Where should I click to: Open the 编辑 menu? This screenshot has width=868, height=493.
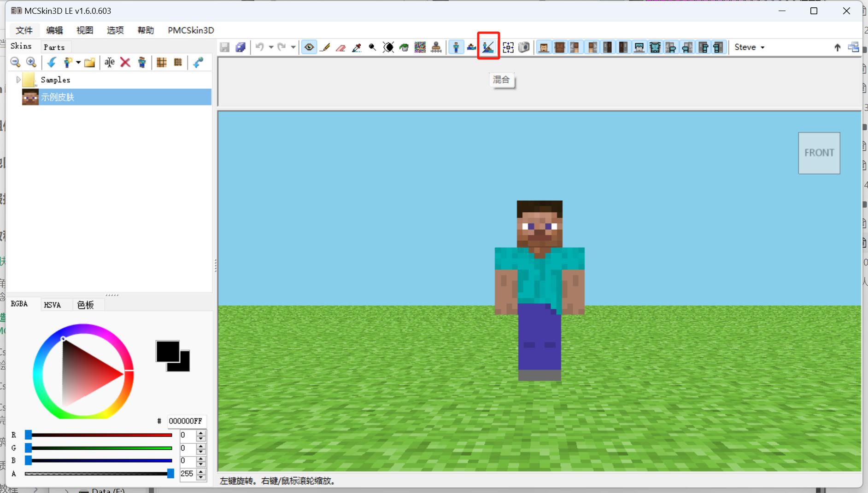[54, 30]
